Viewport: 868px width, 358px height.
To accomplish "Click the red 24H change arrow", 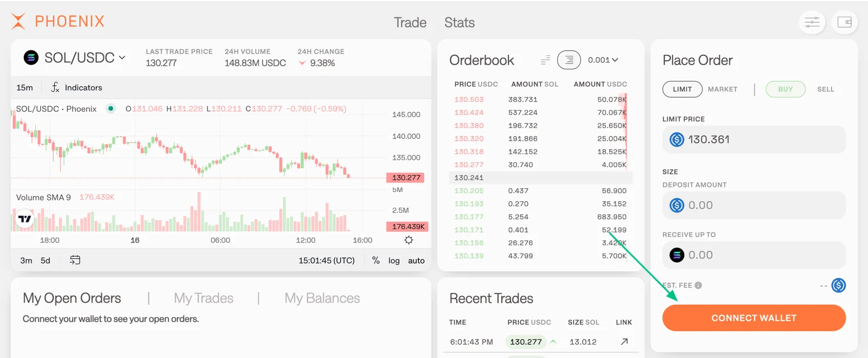I will coord(302,63).
